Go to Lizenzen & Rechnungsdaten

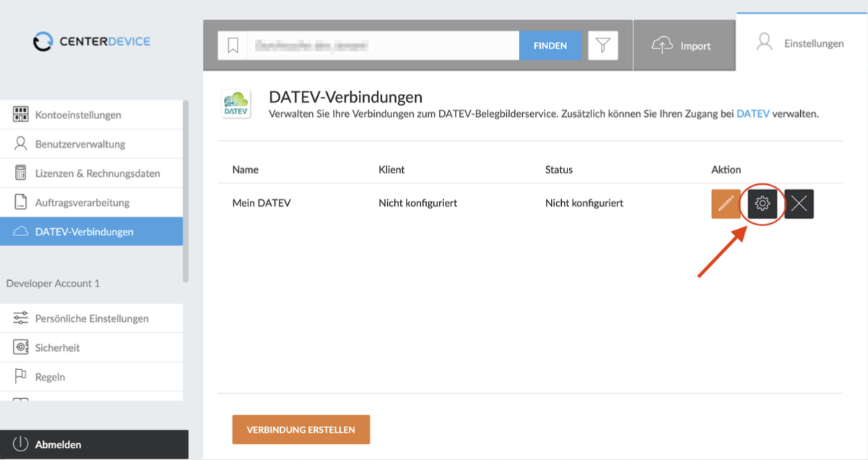coord(91,173)
